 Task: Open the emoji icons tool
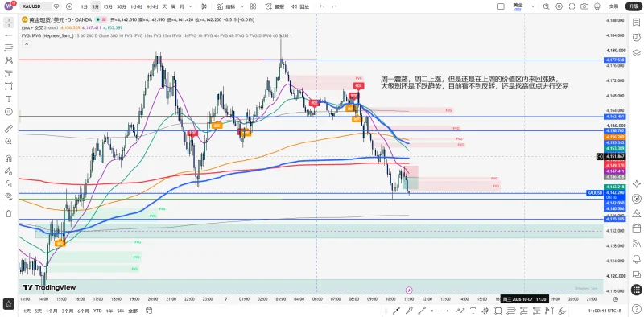tap(9, 112)
